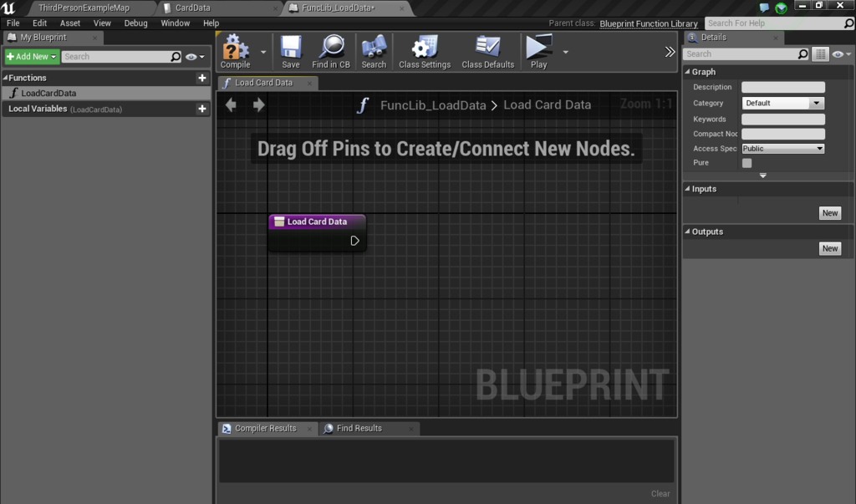Add a New output parameter
Image resolution: width=856 pixels, height=504 pixels.
tap(830, 248)
